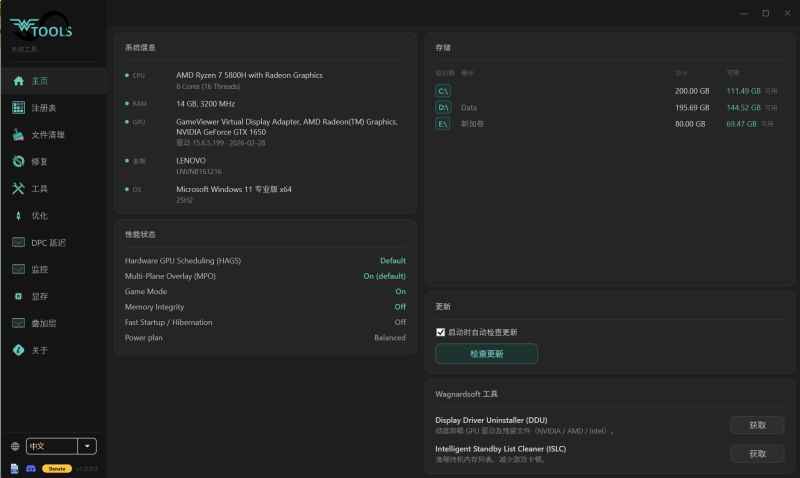Go to the 监控 monitoring page
800x478 pixels.
pos(53,269)
